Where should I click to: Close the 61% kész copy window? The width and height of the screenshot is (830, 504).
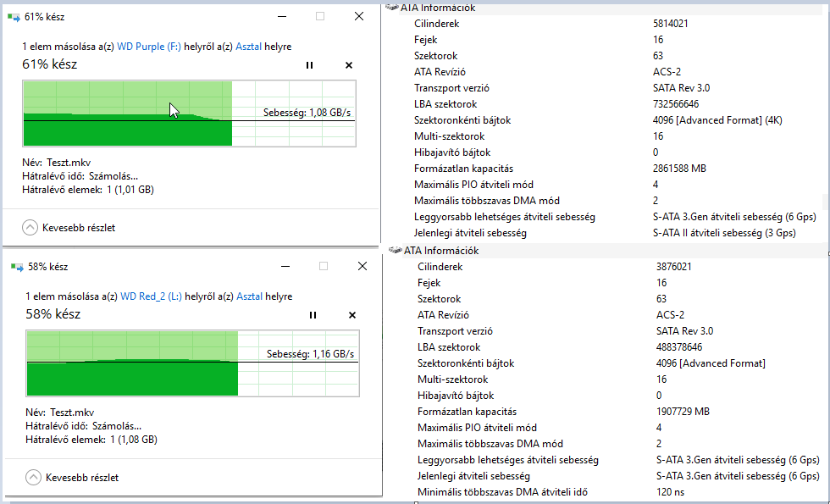(359, 16)
